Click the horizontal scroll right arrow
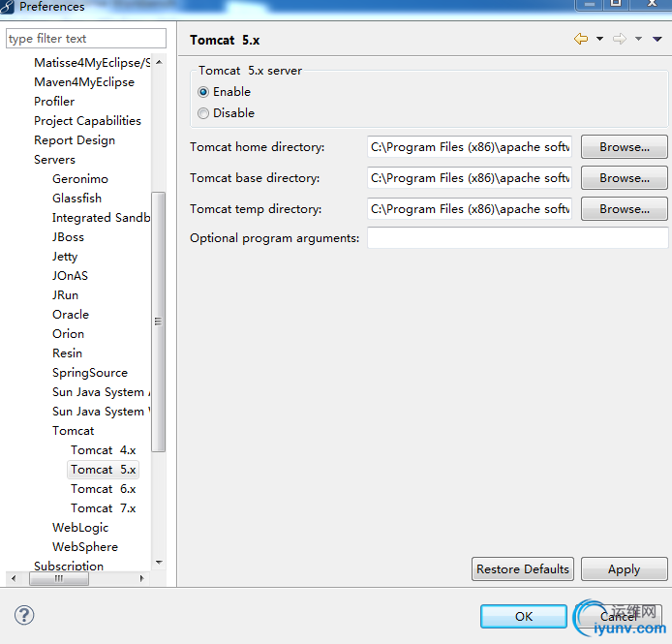The height and width of the screenshot is (644, 672). [x=142, y=578]
